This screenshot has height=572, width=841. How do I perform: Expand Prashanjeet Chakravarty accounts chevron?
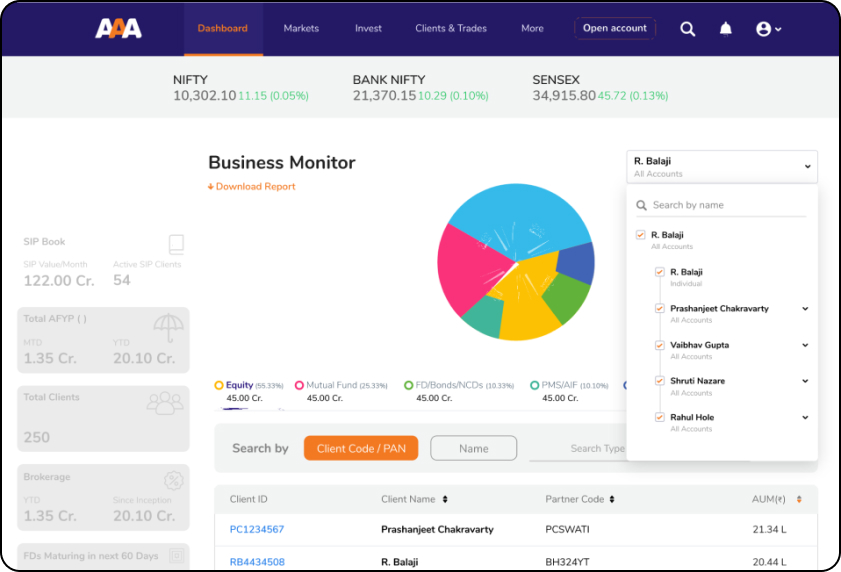(805, 309)
